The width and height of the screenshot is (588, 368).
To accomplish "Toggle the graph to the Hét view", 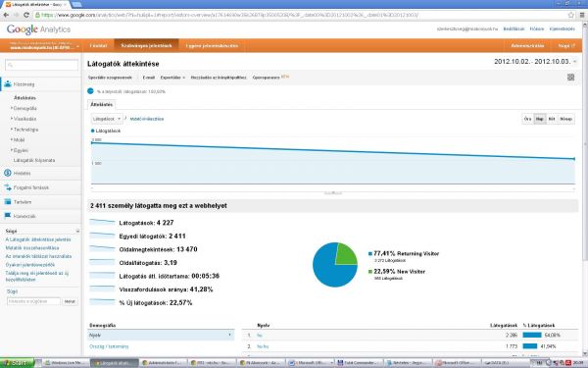I will pos(552,119).
